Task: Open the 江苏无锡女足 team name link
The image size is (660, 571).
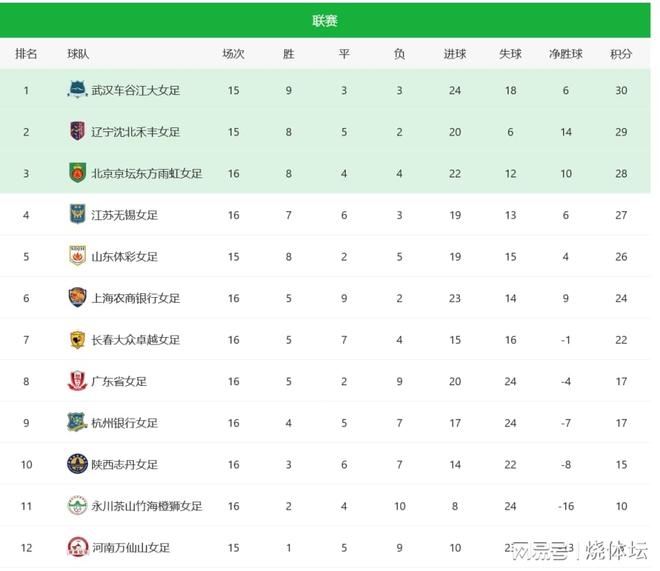Action: (125, 215)
